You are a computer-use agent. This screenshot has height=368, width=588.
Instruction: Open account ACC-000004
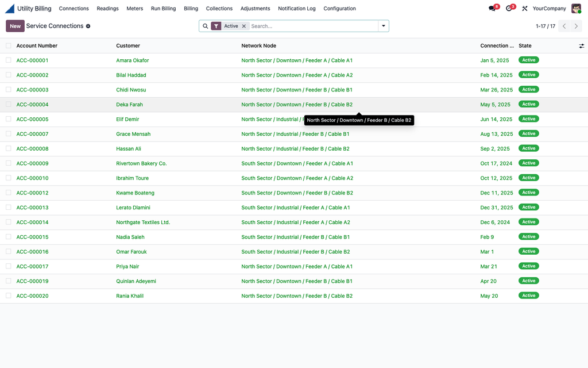(x=32, y=105)
